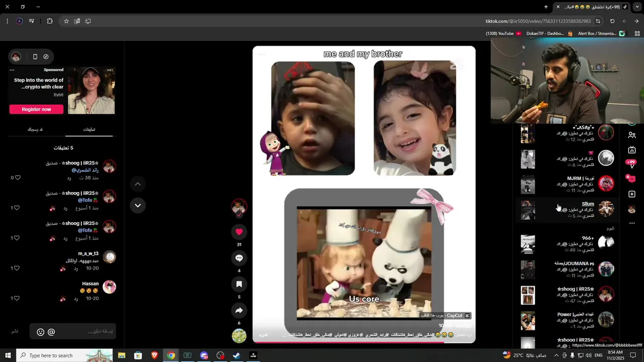The image size is (644, 362).
Task: Open the three-dots menu above the sponsored ad
Action: click(12, 70)
